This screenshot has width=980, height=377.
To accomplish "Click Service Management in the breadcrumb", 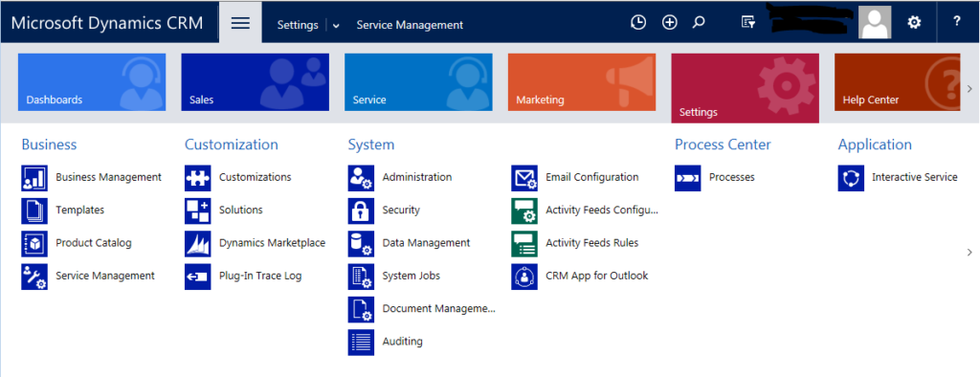I will [410, 25].
